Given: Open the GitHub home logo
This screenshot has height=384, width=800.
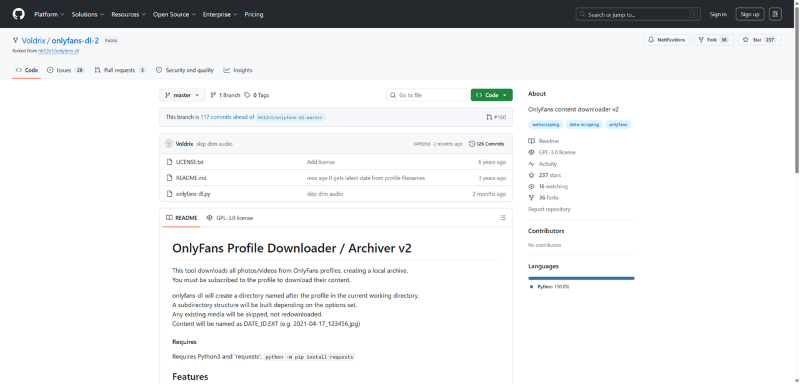Looking at the screenshot, I should pyautogui.click(x=18, y=14).
